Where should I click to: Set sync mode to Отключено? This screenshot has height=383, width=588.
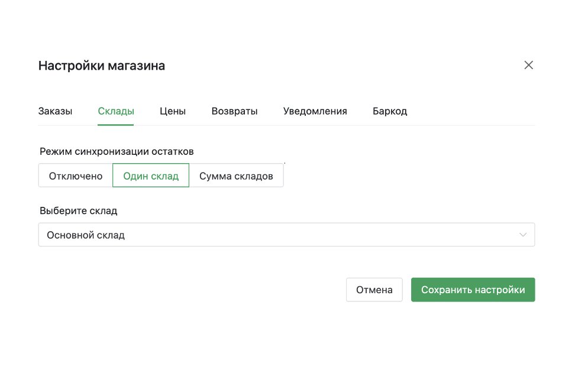[x=76, y=176]
